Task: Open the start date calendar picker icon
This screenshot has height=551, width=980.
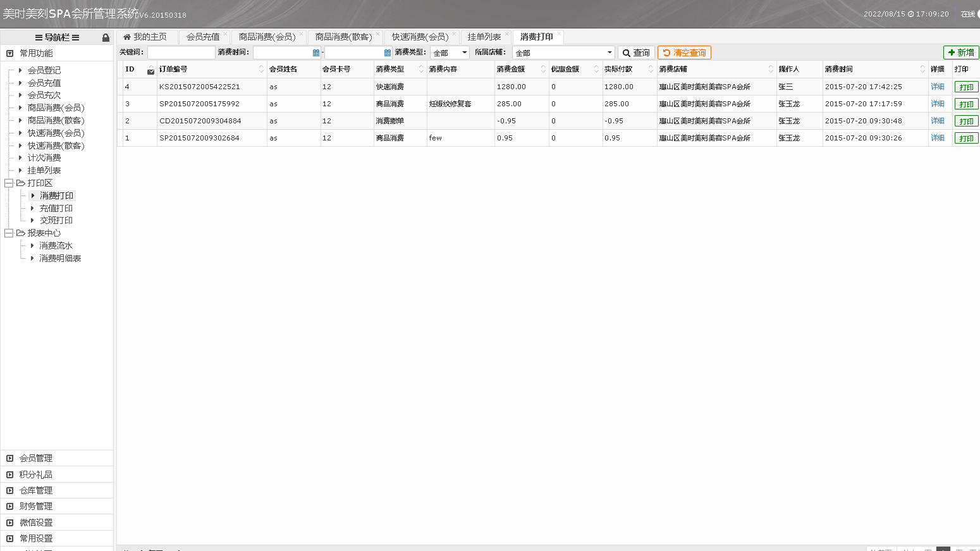Action: click(316, 53)
